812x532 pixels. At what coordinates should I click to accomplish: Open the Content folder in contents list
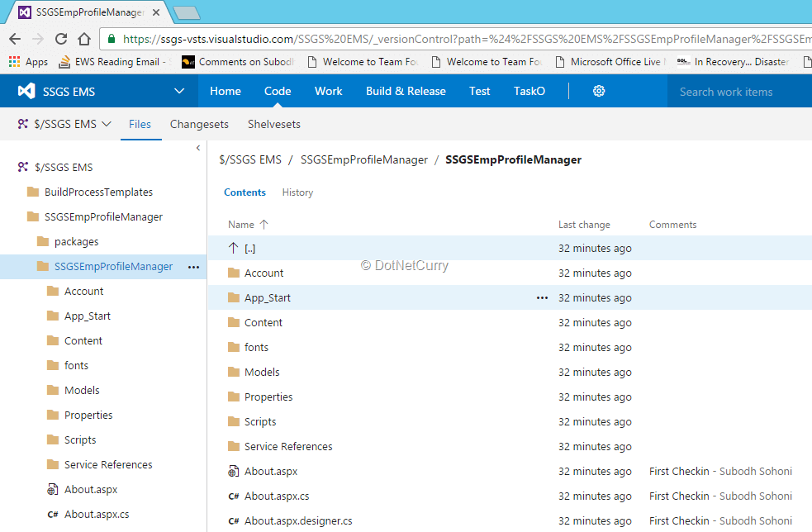(x=263, y=322)
